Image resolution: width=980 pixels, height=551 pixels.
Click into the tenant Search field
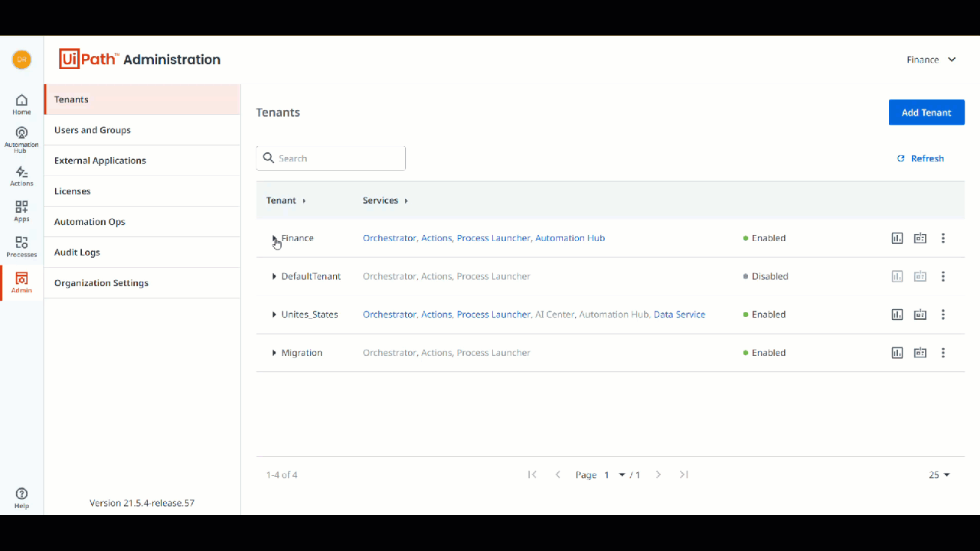coord(331,158)
